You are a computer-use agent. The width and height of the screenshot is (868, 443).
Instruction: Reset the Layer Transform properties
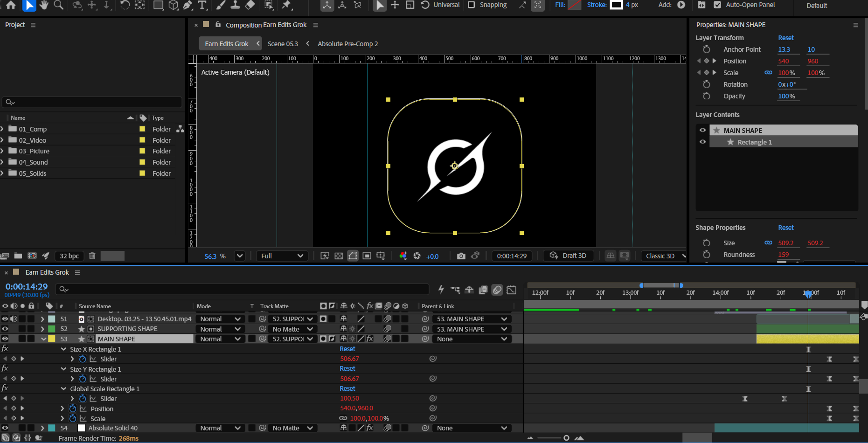785,38
